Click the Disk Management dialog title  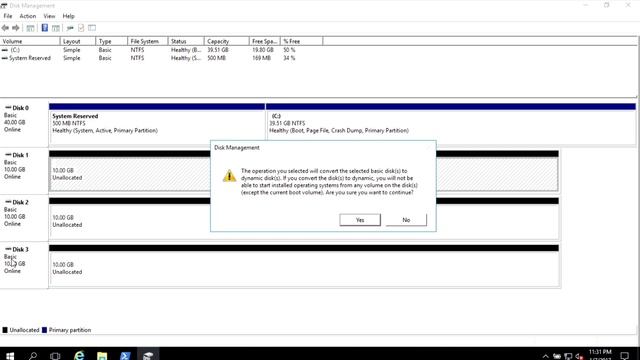(x=237, y=147)
